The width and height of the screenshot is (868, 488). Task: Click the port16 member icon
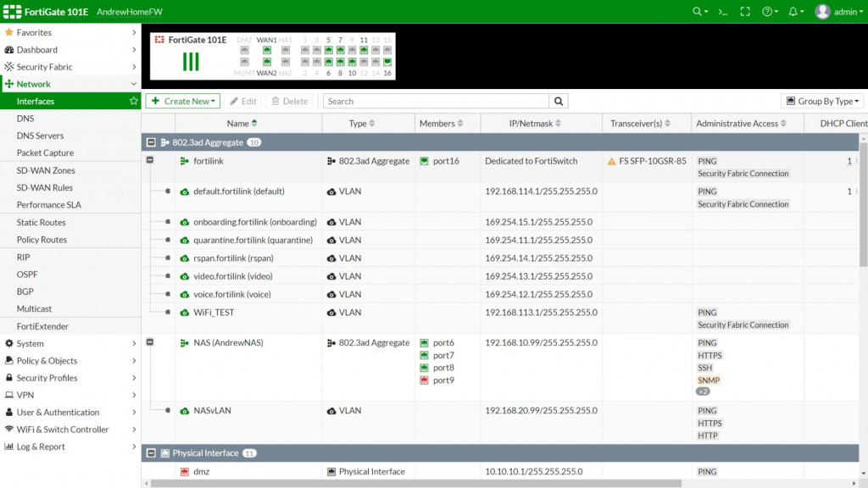[424, 162]
